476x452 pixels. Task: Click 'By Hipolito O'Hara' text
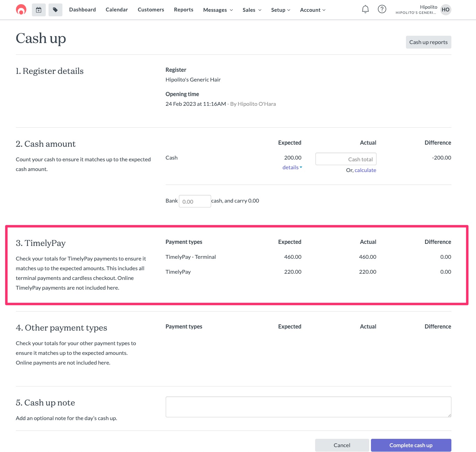253,104
